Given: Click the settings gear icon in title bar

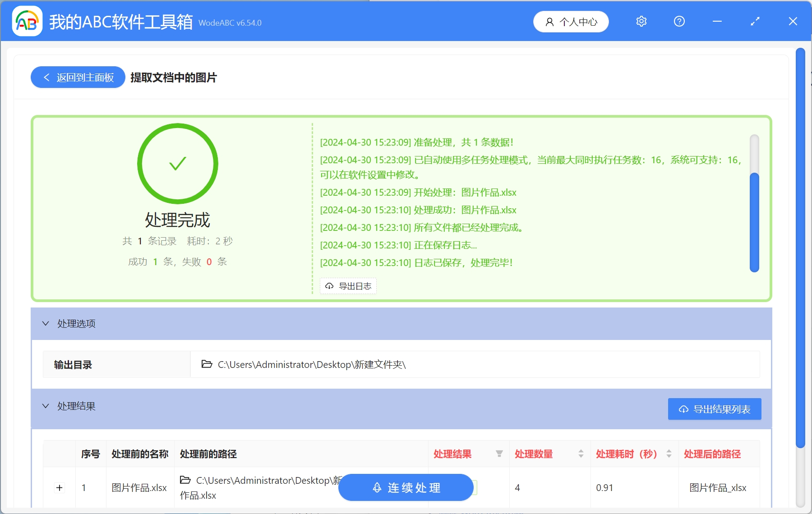Looking at the screenshot, I should tap(641, 21).
